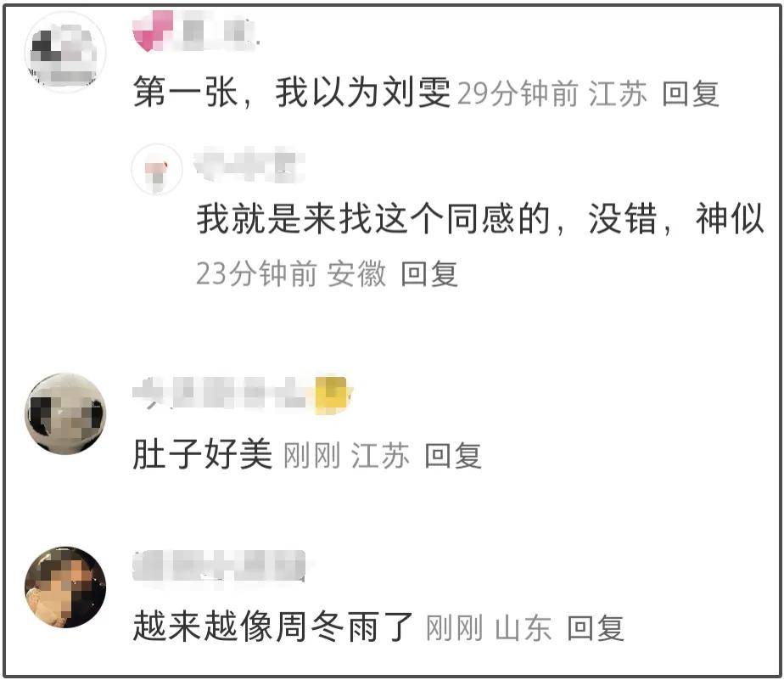Screen dimensions: 784x680
Task: Open blurred username of the nested reply
Action: point(249,166)
